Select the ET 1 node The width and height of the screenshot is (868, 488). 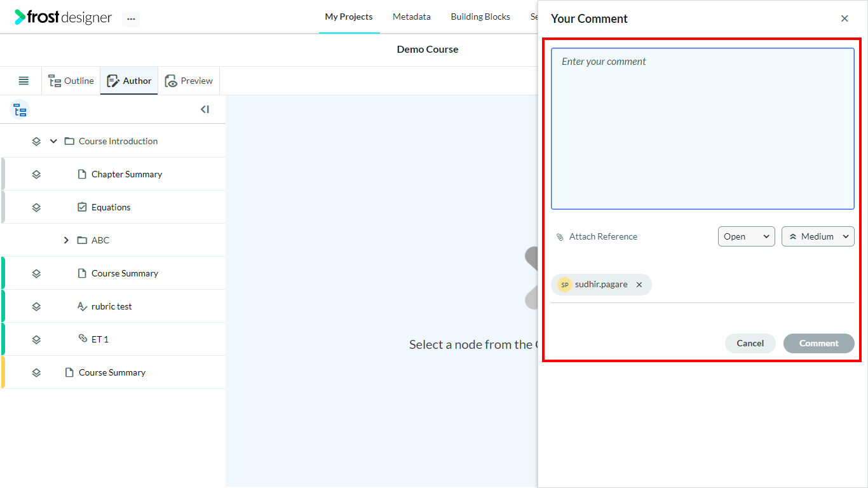click(100, 339)
